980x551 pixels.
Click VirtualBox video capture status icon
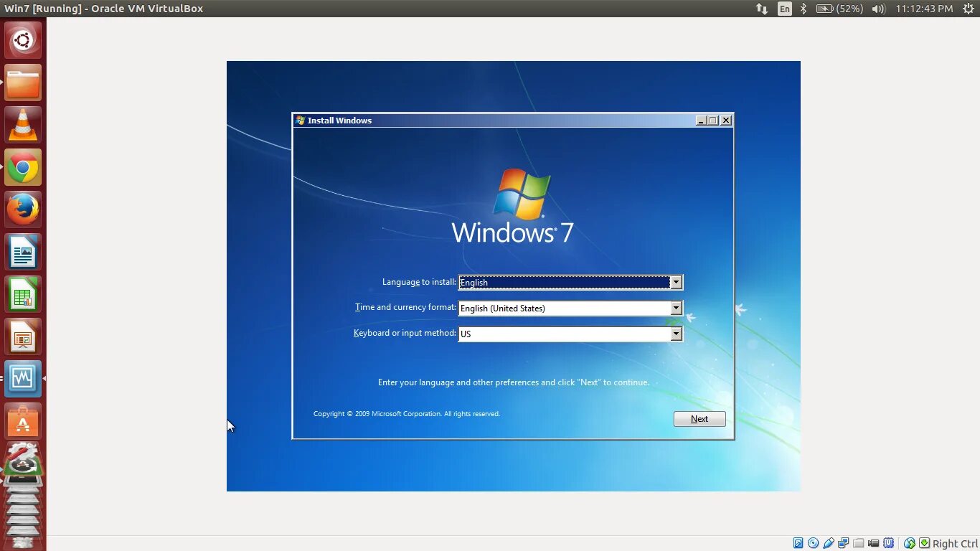click(873, 543)
